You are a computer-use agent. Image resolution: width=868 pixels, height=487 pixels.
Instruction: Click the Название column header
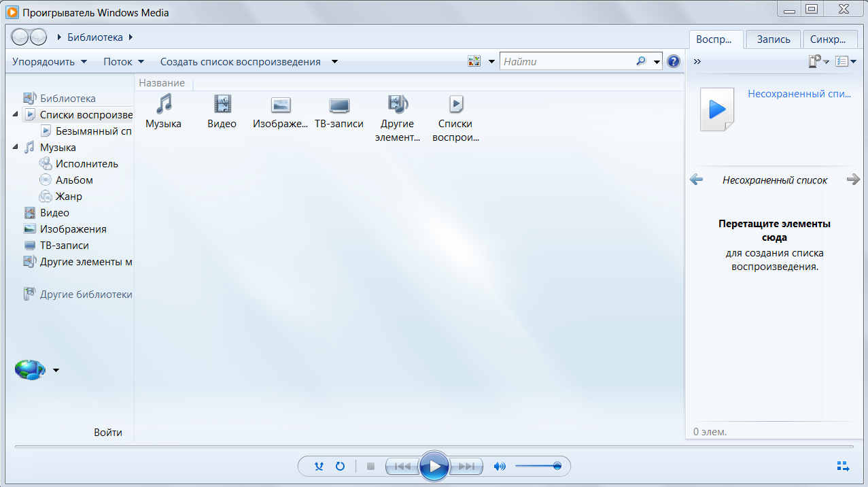point(162,82)
